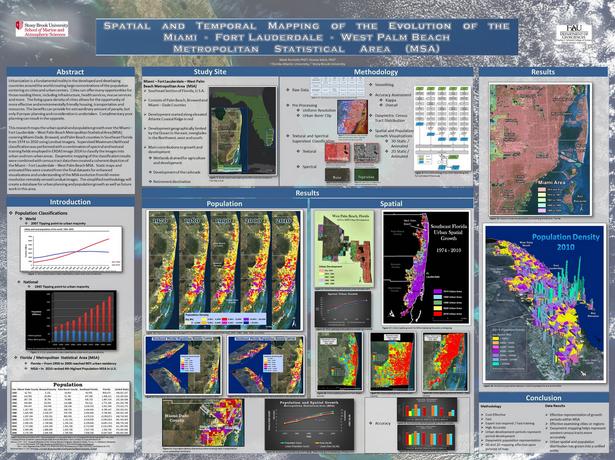The width and height of the screenshot is (615, 460).
Task: Click the Accuracy label beside bar charts
Action: (x=380, y=423)
